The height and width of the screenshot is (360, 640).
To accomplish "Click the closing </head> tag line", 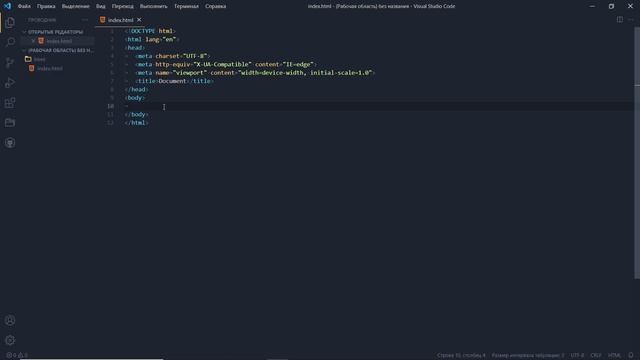I will coord(136,89).
